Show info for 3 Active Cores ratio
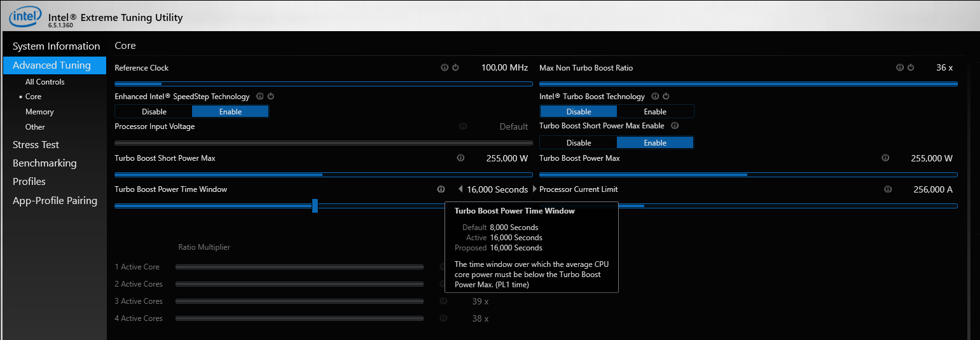This screenshot has width=980, height=340. (443, 301)
